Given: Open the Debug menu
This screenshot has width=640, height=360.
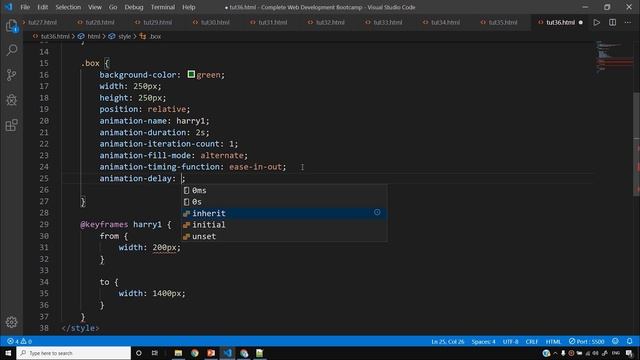Looking at the screenshot, I should 134,7.
